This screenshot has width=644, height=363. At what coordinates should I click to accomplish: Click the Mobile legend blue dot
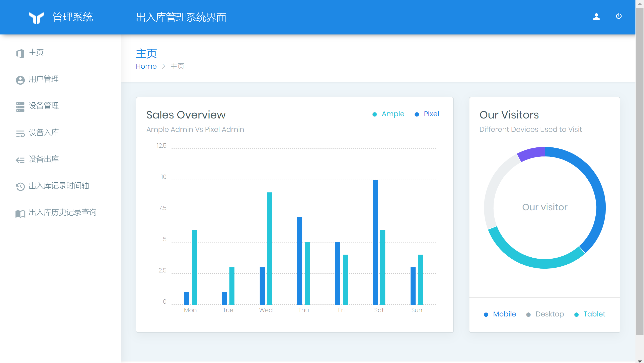(x=486, y=315)
